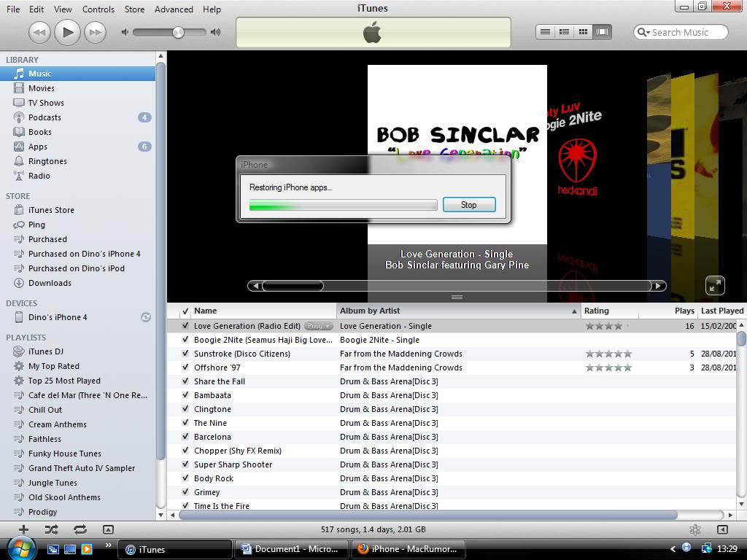Image resolution: width=747 pixels, height=560 pixels.
Task: Sort by Last Played column
Action: coord(721,311)
